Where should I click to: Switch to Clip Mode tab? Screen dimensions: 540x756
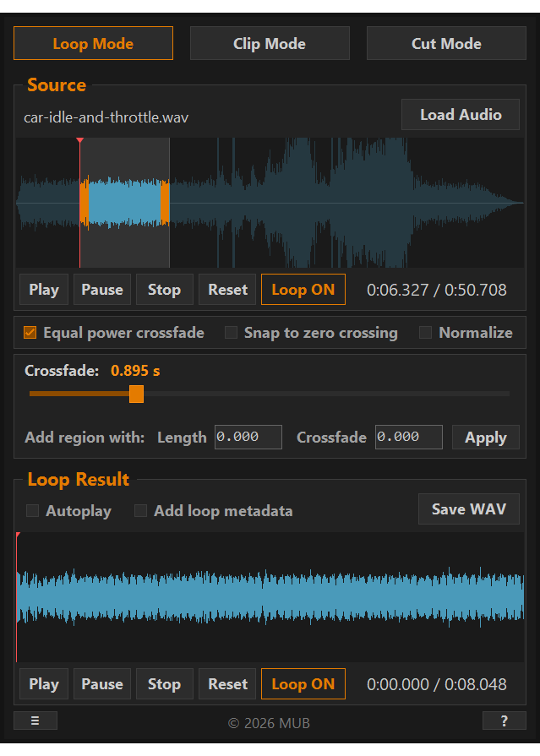(x=270, y=43)
